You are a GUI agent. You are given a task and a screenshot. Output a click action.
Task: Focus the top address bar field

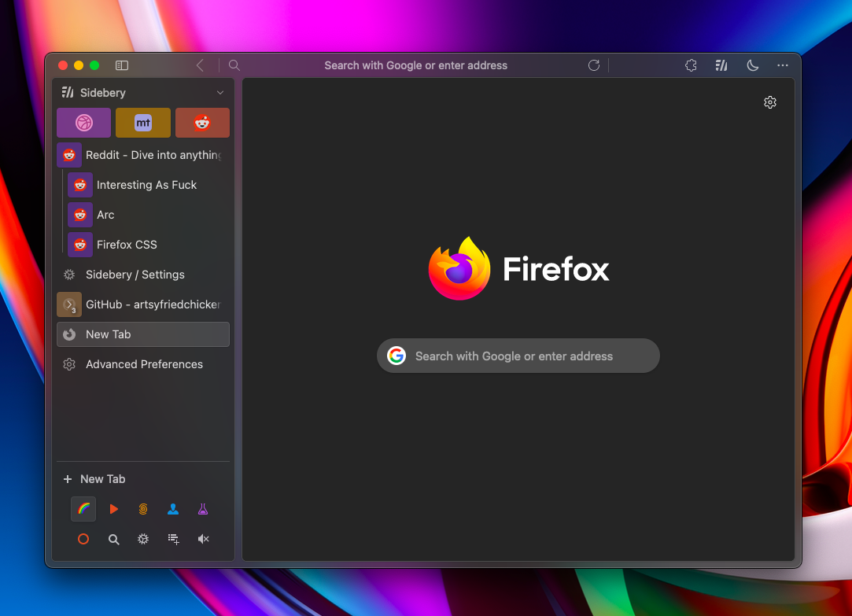coord(415,65)
